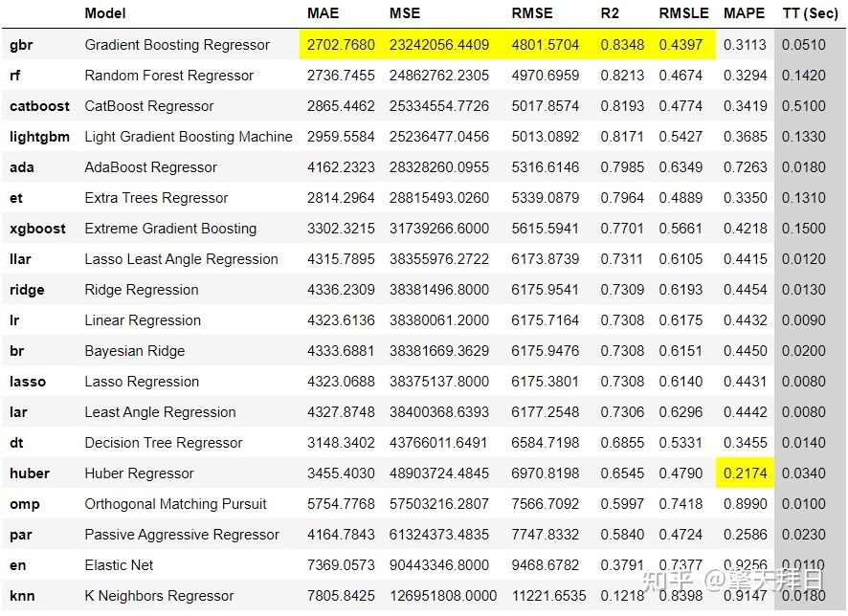Viewport: 848px width, 616px height.
Task: Click K Neighbors Regressor model name
Action: (159, 596)
